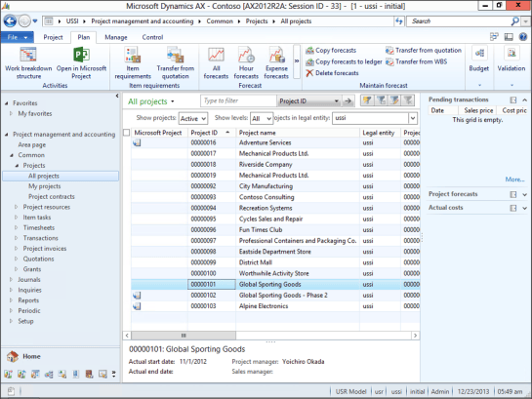This screenshot has height=399, width=532.
Task: Click the Home module icon
Action: point(13,357)
